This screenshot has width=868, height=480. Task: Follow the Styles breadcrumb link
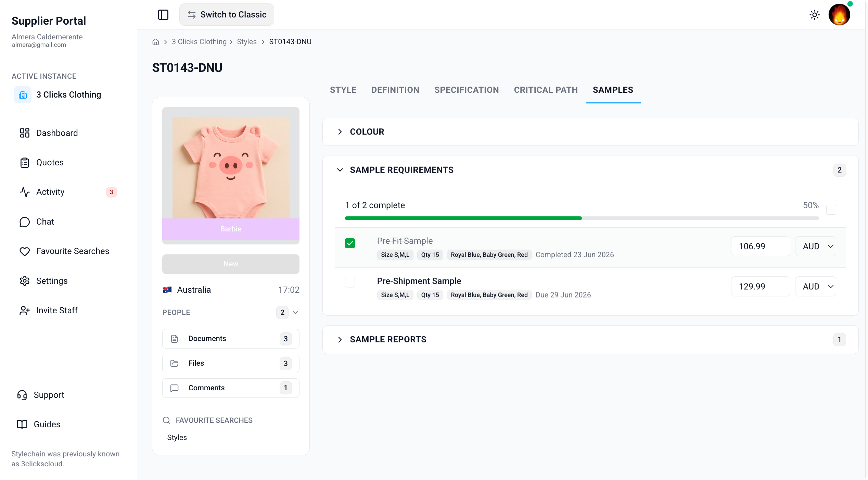tap(246, 42)
